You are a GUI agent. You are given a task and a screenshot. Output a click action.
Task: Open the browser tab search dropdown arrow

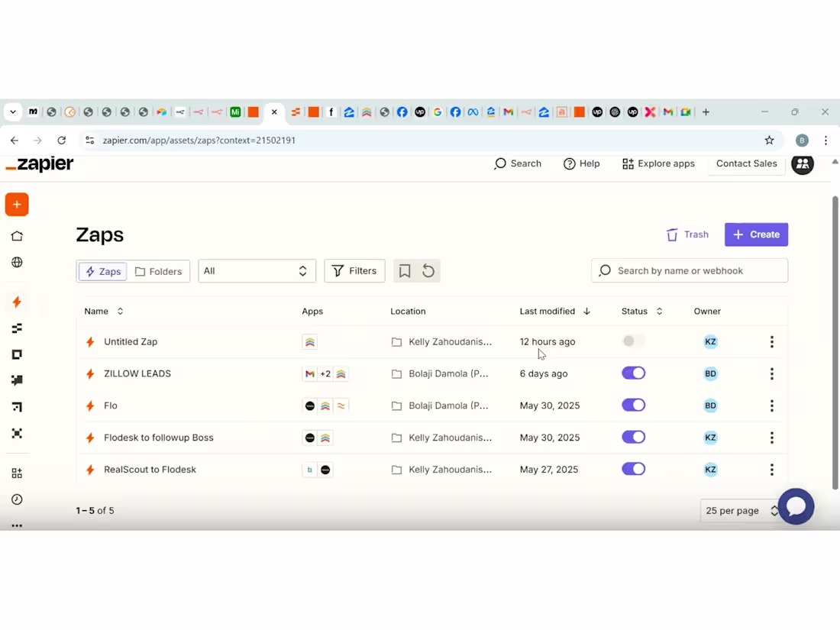point(13,112)
